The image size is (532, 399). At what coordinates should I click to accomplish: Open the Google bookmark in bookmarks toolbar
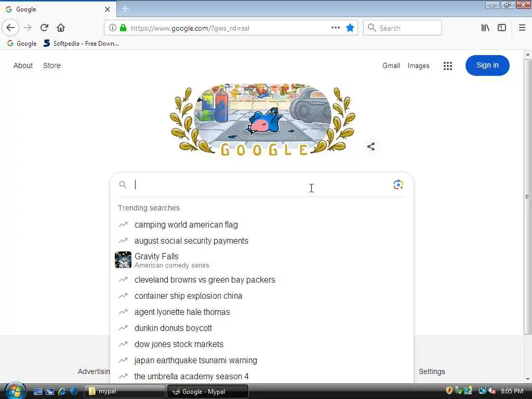tap(22, 44)
